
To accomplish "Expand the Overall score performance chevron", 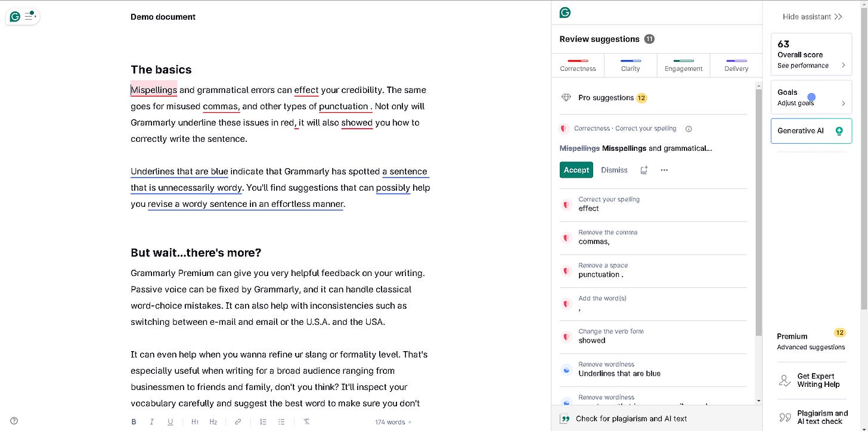I will coord(843,66).
